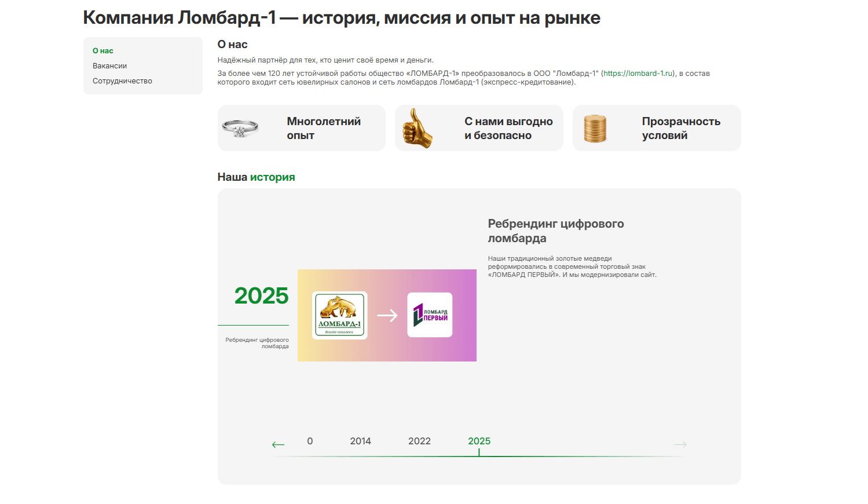
Task: Go to previous timeline year with left arrow
Action: [279, 444]
